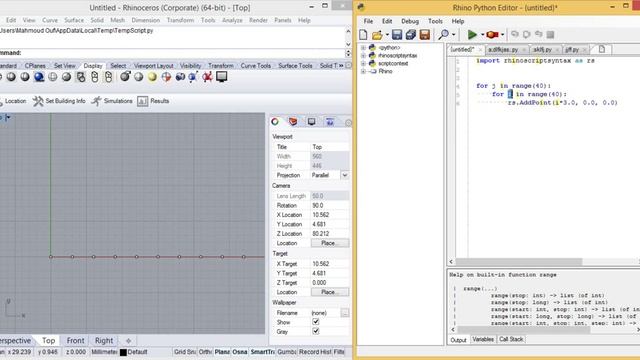The width and height of the screenshot is (640, 360).
Task: Open the dropdown arrow beside debug breakpoint icon
Action: click(502, 35)
